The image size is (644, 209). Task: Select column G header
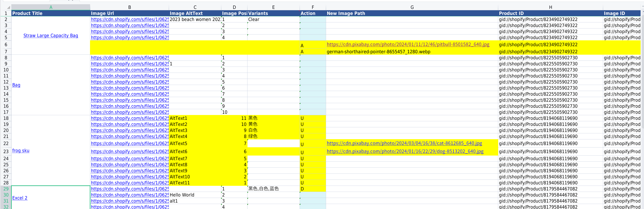click(412, 7)
